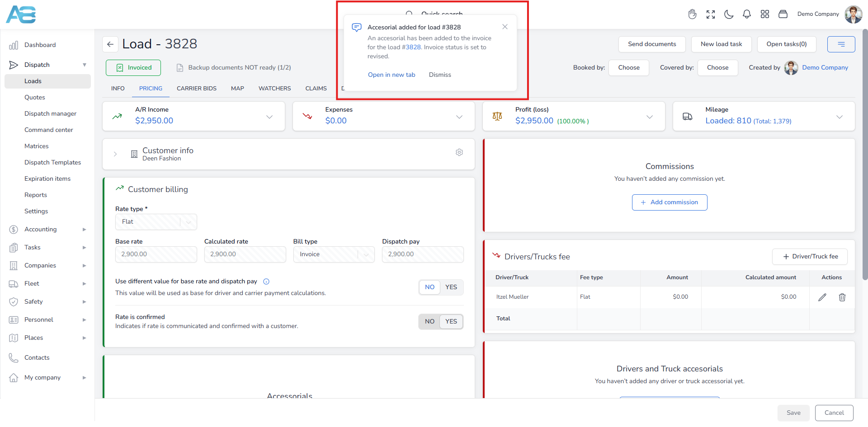Edit Itzel Mueller fee with pencil icon

tap(822, 297)
